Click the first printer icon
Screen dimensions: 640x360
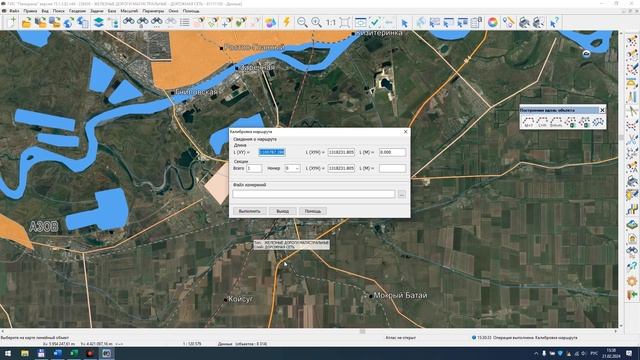(x=524, y=22)
